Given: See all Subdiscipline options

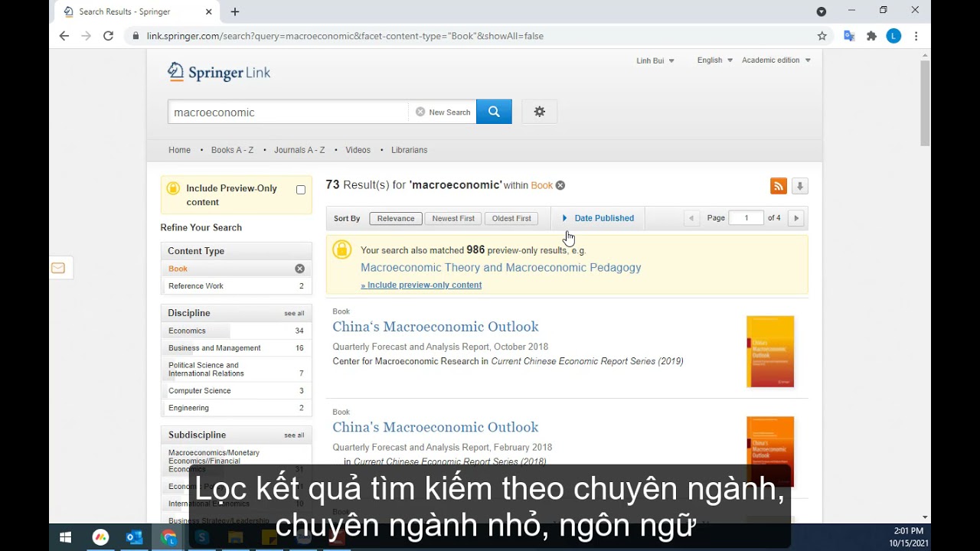Looking at the screenshot, I should pos(294,435).
